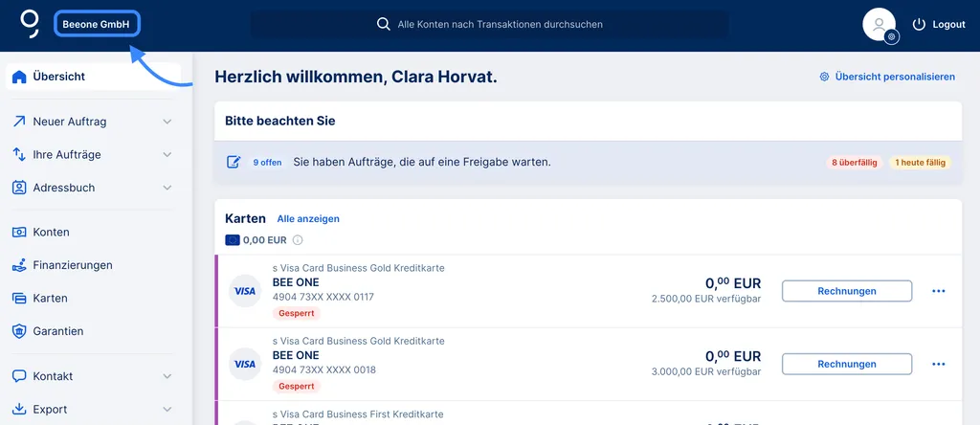
Task: Click the info icon beside 0,00 EUR
Action: [298, 240]
